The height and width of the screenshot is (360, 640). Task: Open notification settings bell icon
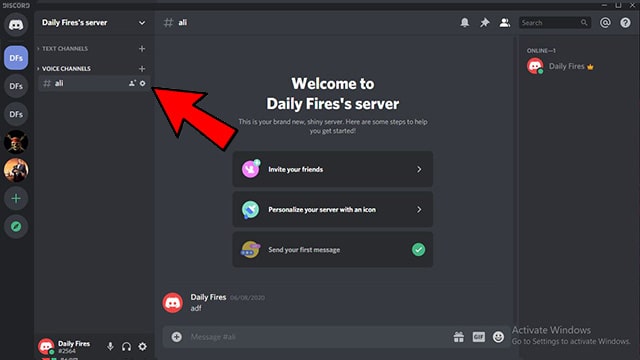(x=464, y=22)
